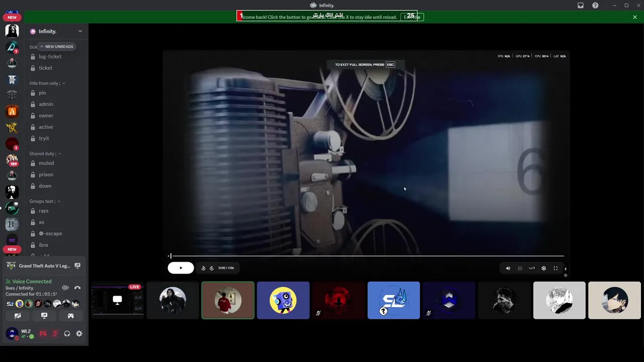Click the upper NEW badge in server list
The image size is (644, 362).
12,17
